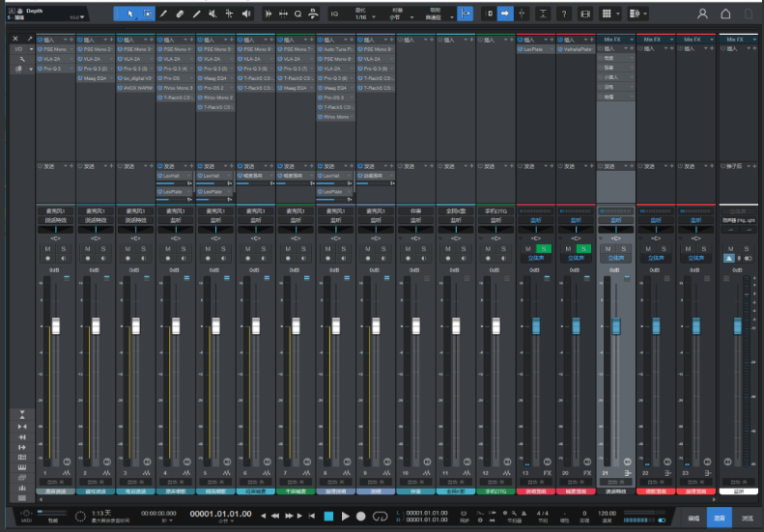Open the Maag EQ4 insert on channel 2
Screen dimensions: 764x532
(x=95, y=78)
